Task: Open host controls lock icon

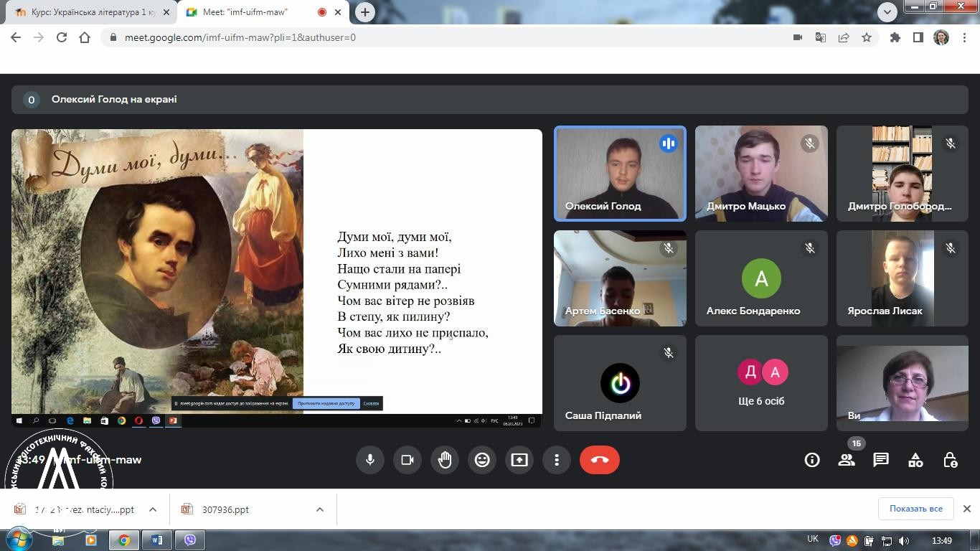Action: (950, 460)
